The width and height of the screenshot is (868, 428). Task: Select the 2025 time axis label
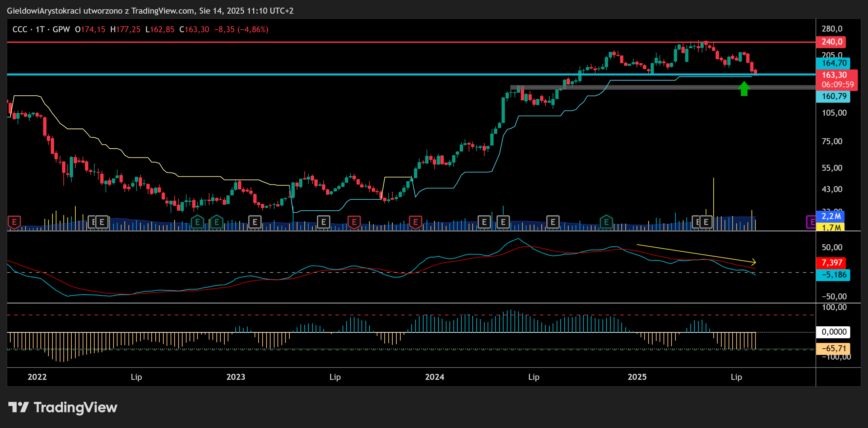pyautogui.click(x=637, y=377)
